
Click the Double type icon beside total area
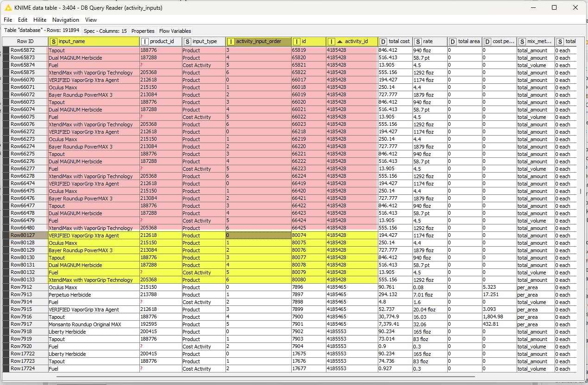pos(453,42)
